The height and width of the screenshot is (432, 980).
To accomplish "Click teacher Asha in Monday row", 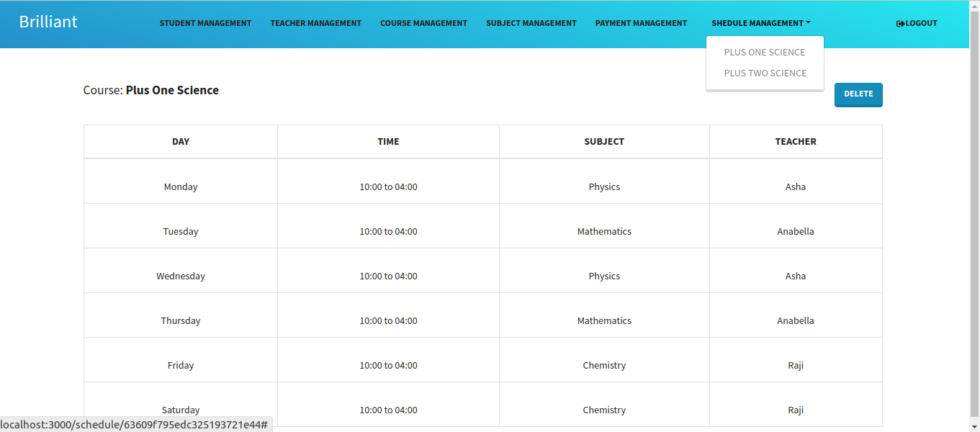I will coord(796,186).
